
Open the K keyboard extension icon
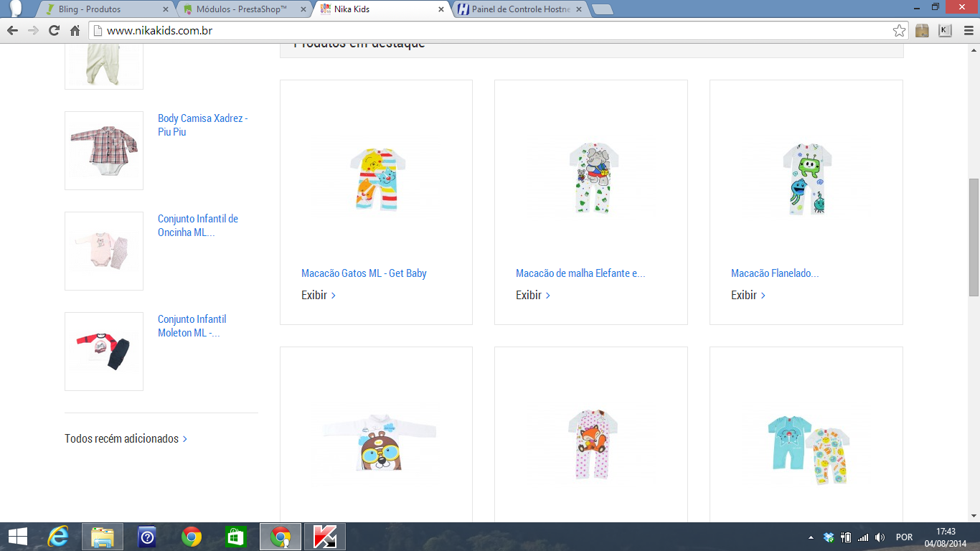[x=945, y=31]
